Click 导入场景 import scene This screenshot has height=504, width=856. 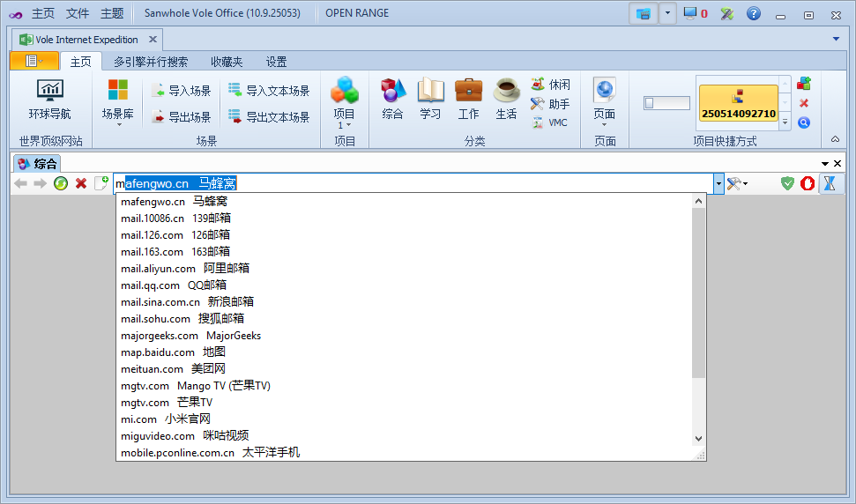[x=182, y=91]
